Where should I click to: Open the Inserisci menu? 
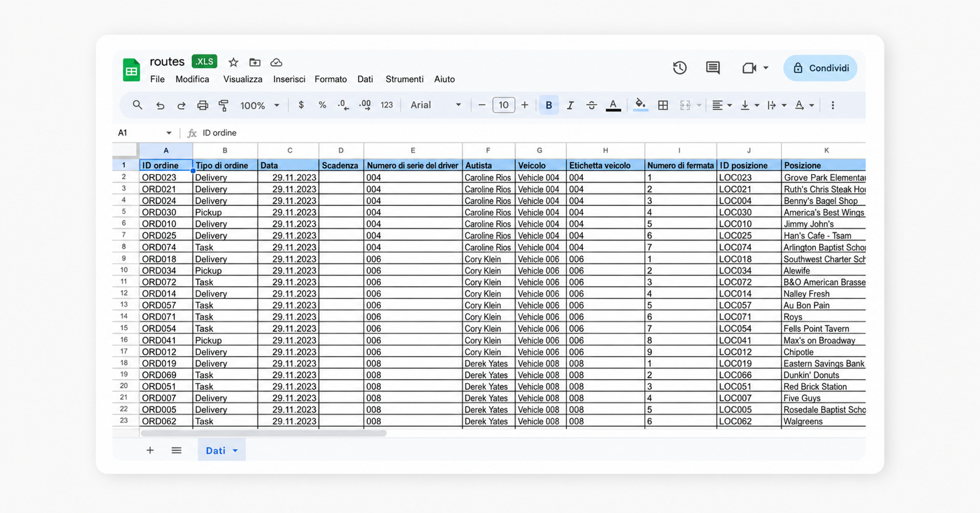pos(289,79)
